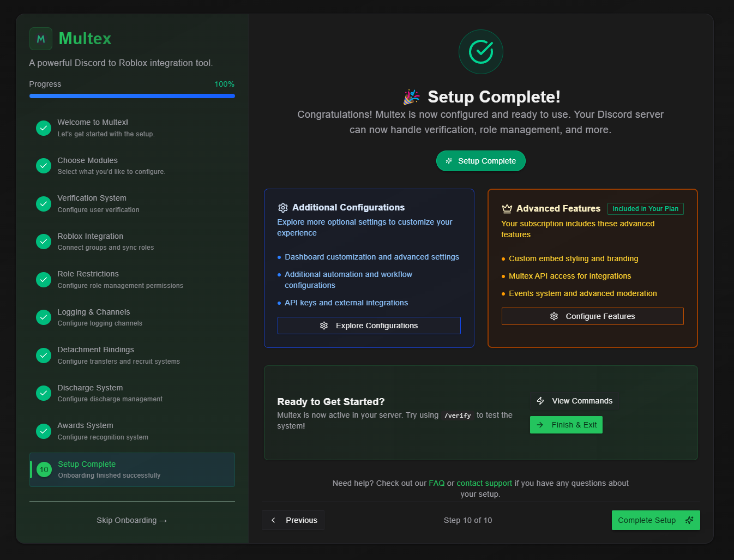Viewport: 734px width, 560px height.
Task: Click the gear icon beside Additional Configurations heading
Action: coord(283,208)
